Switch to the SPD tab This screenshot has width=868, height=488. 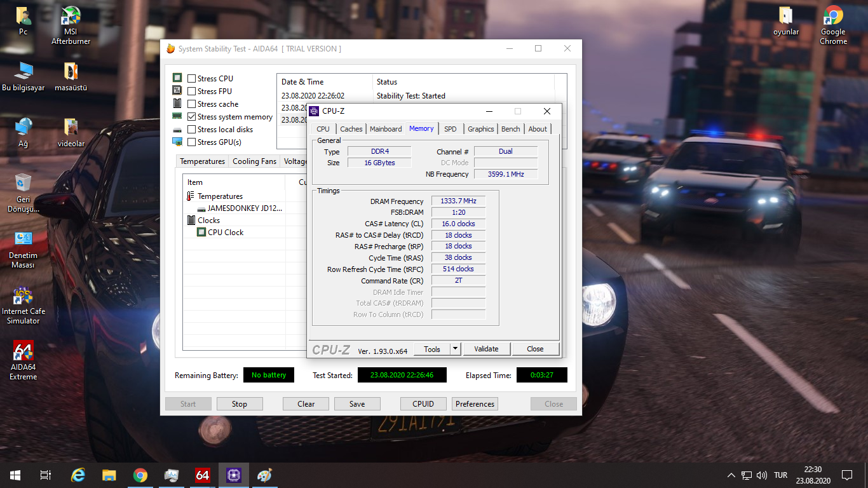[x=450, y=129]
